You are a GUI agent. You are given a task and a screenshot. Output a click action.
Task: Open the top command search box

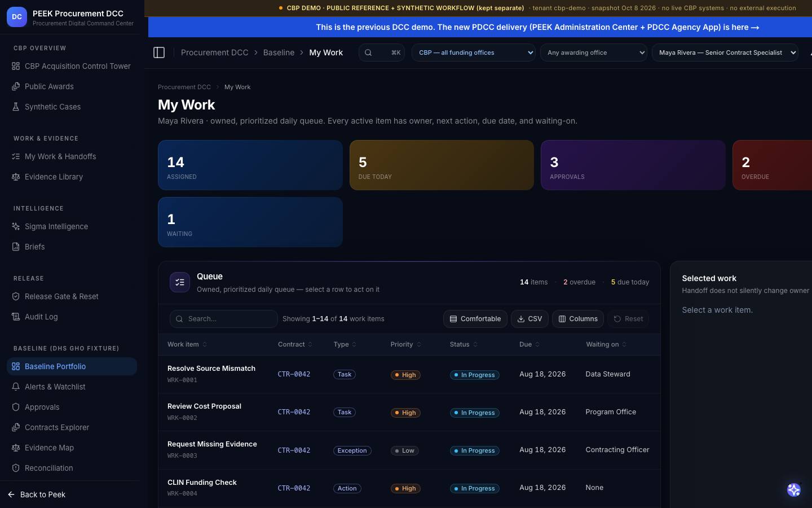[x=382, y=52]
